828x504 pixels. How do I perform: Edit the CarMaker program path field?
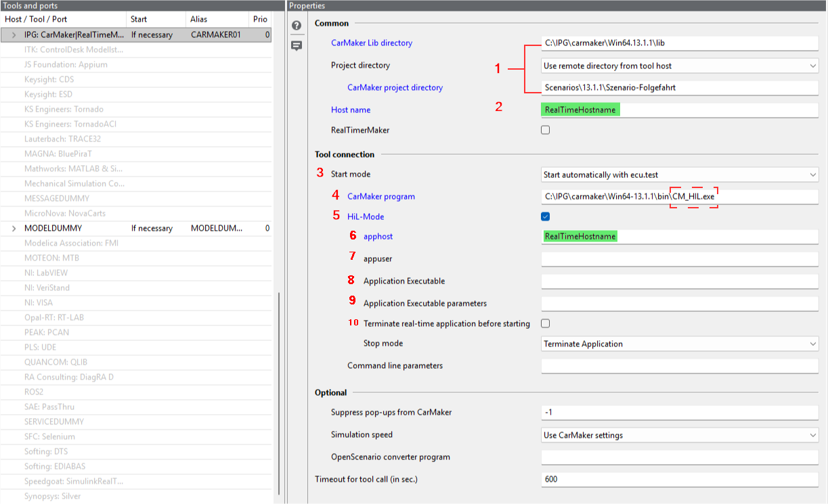(680, 196)
